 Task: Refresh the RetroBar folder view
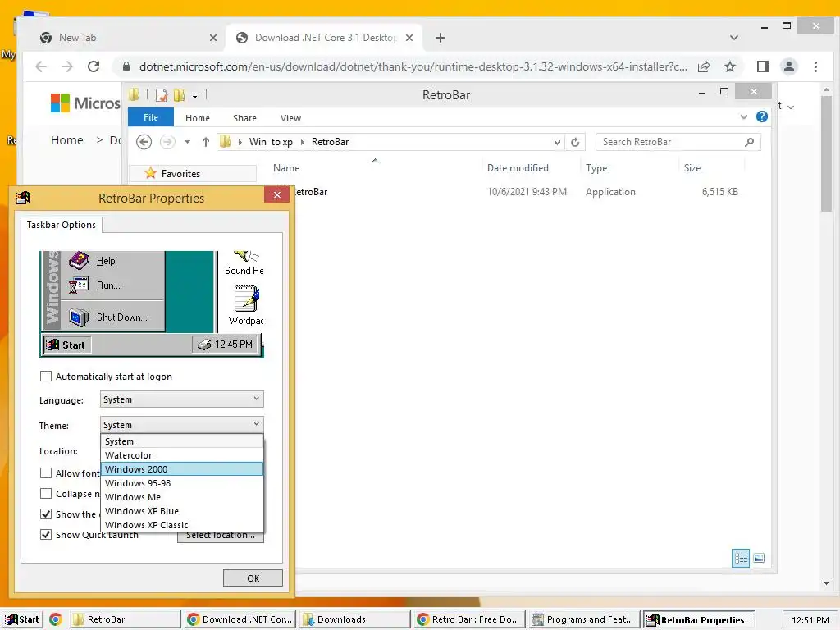575,142
